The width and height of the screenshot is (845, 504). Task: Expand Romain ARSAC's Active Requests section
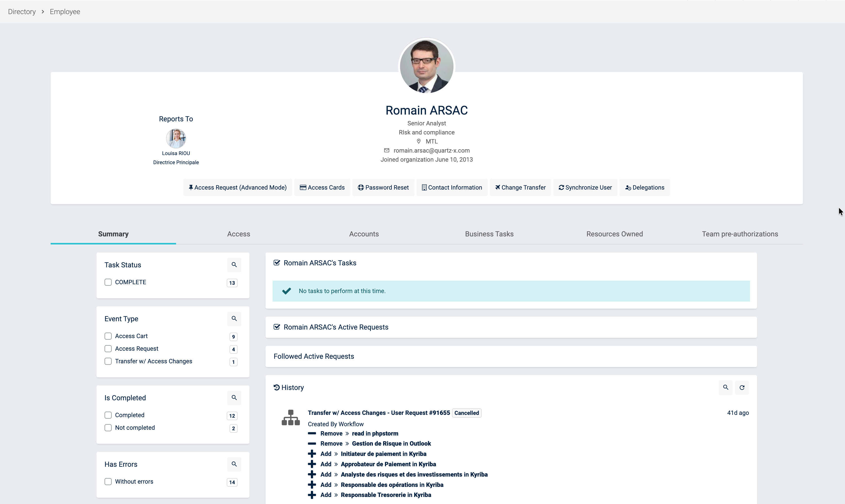point(336,327)
